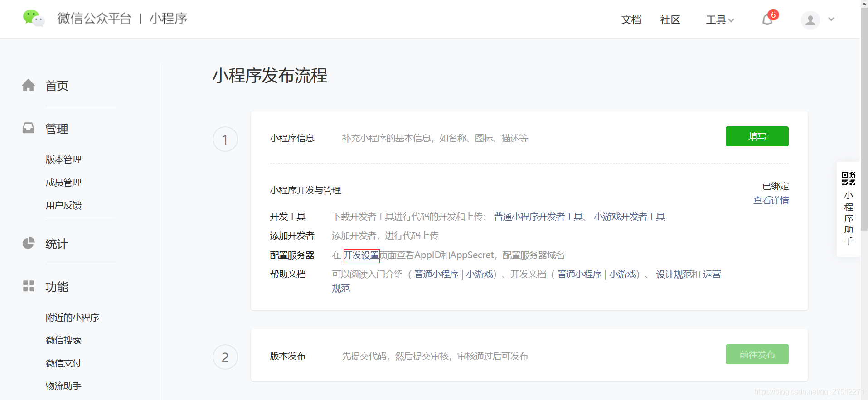Screen dimensions: 868x400
Task: Open 微信支付 in sidebar
Action: [63, 363]
